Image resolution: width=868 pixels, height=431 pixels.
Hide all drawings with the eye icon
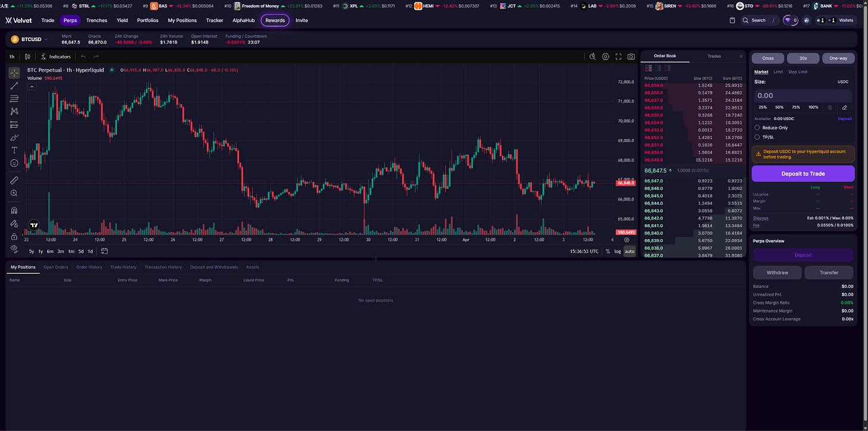tap(14, 248)
